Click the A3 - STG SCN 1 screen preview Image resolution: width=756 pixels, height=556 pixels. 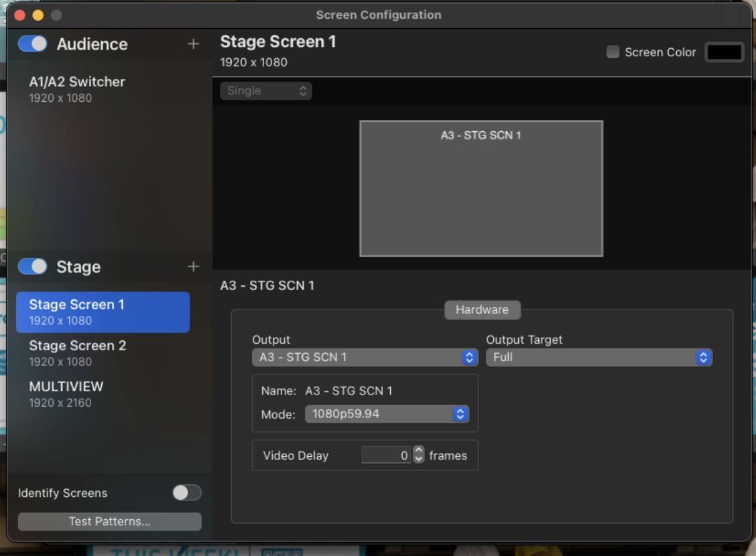[481, 188]
